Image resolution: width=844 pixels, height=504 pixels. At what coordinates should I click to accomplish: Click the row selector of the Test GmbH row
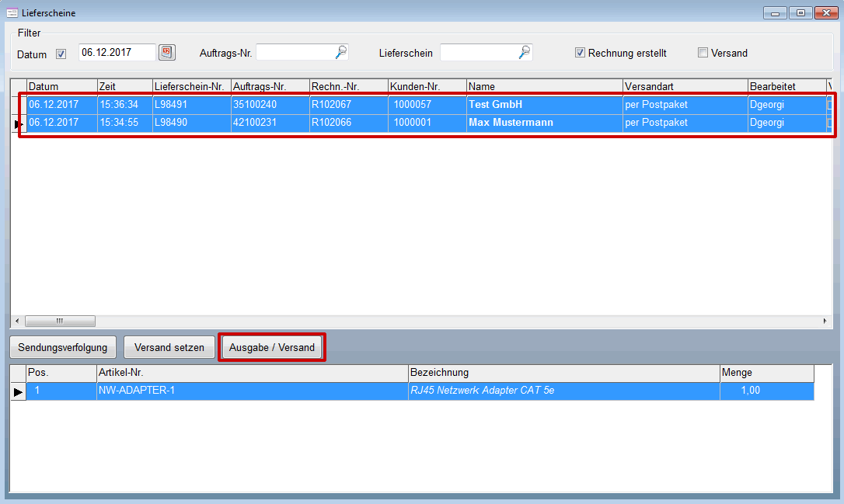coord(19,104)
